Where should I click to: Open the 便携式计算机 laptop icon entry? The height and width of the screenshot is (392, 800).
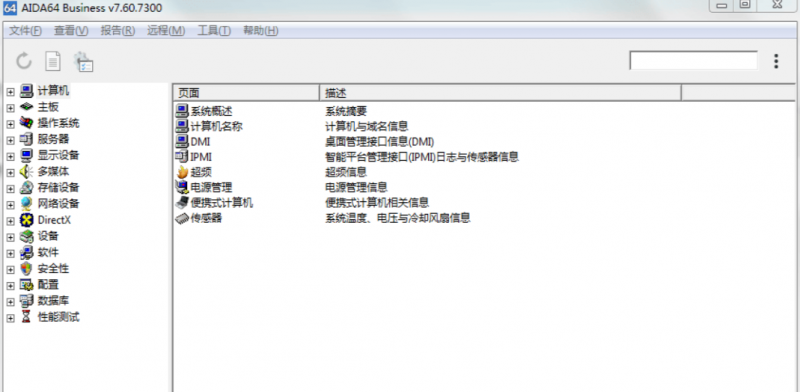coord(182,203)
